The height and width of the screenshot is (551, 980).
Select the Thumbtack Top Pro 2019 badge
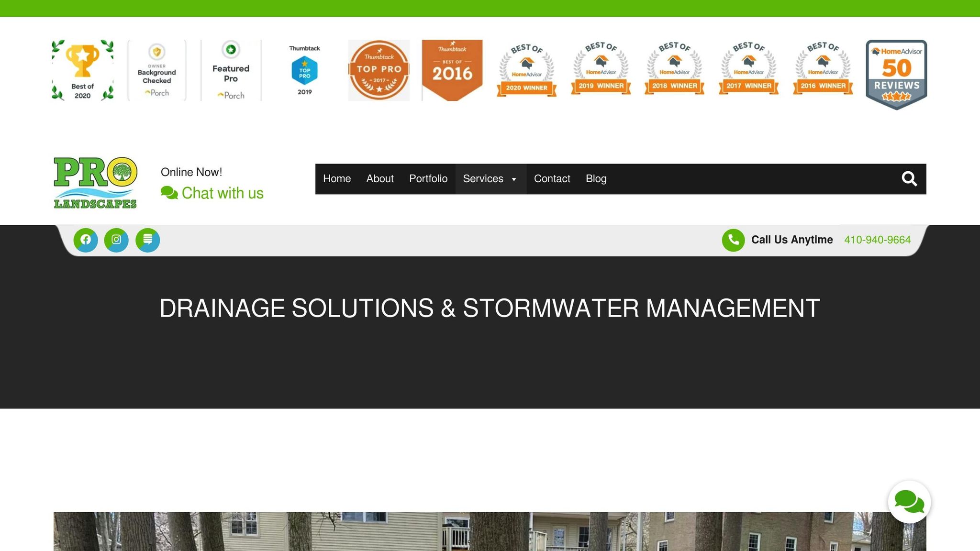(305, 70)
